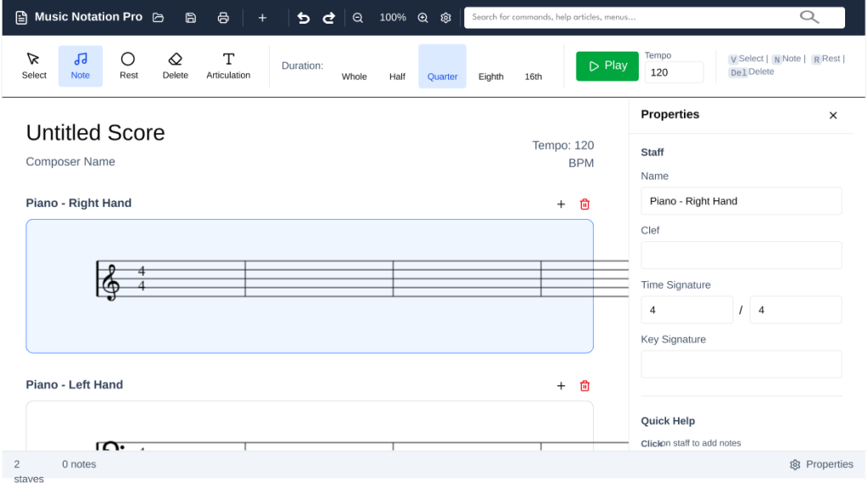The image size is (868, 483).
Task: Save the score with disk icon
Action: click(191, 18)
